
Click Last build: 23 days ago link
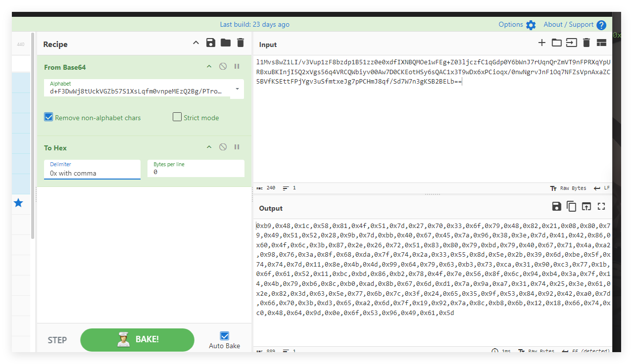[255, 24]
